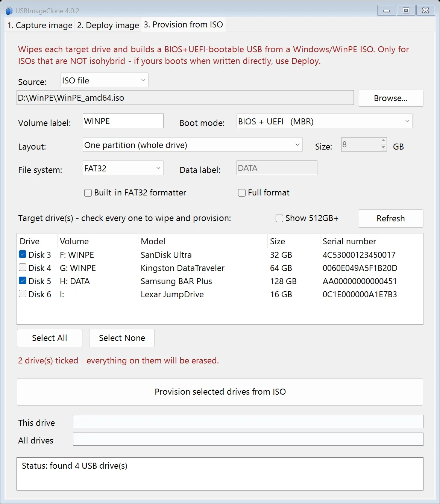Decrease Size with spinner down arrow
Viewport: 440px width, 504px height.
(383, 148)
